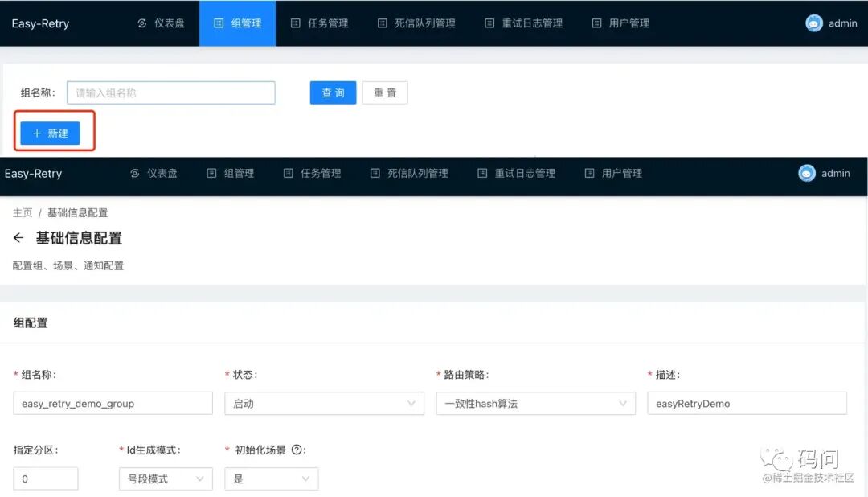Click the admin avatar on the 基础信息配置 page
Screen dimensions: 868x497
pyautogui.click(x=807, y=174)
